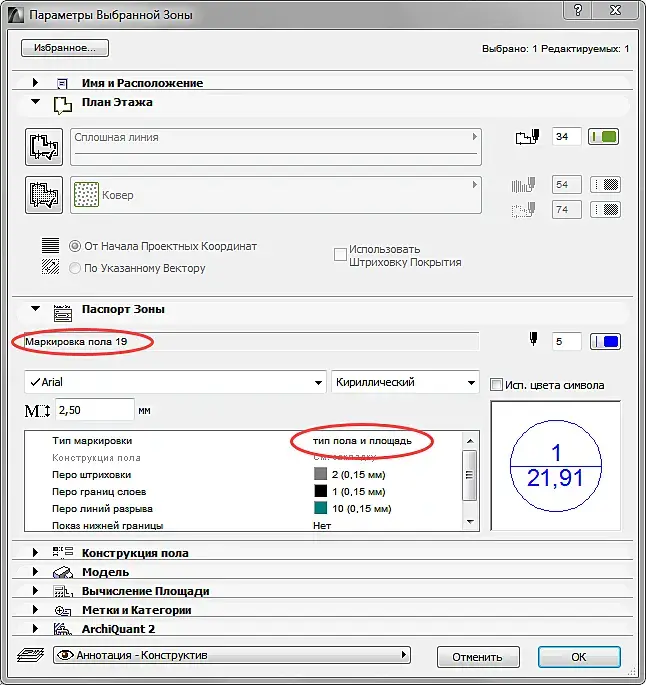Expand the Метки и Категории panel

click(x=35, y=610)
